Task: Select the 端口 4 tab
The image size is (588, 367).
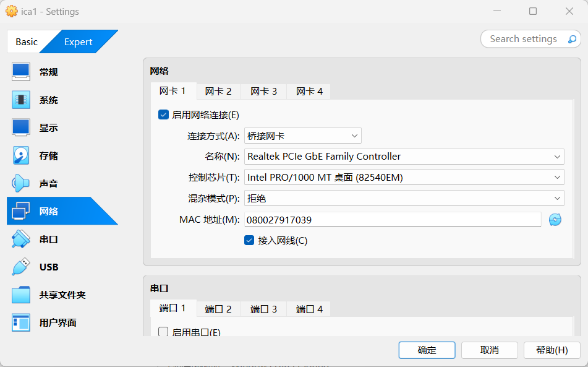Action: 309,309
